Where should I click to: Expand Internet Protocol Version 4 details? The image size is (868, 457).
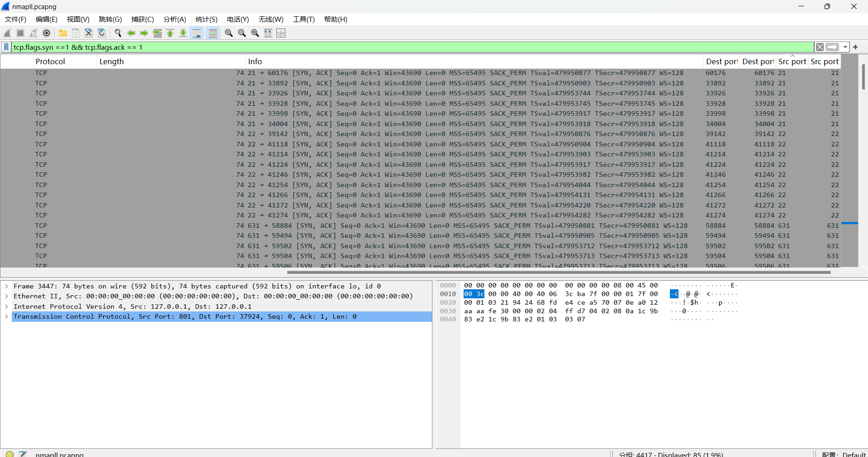[x=6, y=306]
